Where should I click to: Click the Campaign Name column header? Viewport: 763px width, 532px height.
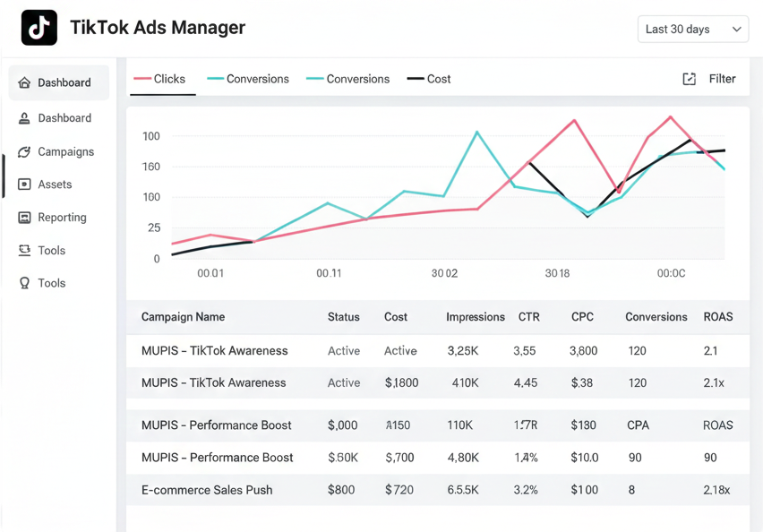click(183, 317)
